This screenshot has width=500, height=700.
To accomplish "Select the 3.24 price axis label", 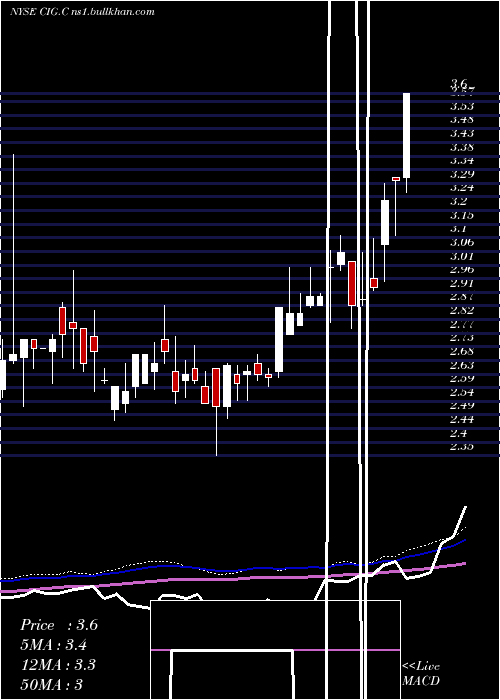I will [462, 188].
